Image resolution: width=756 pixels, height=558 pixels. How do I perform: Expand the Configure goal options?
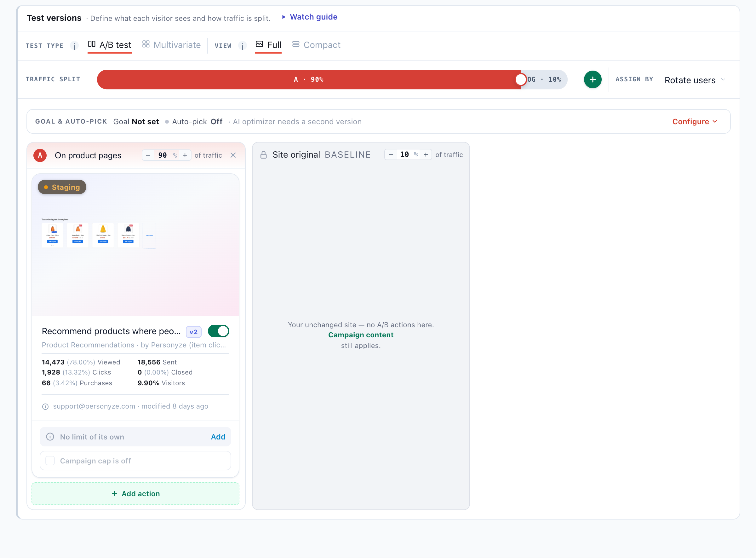pos(694,122)
